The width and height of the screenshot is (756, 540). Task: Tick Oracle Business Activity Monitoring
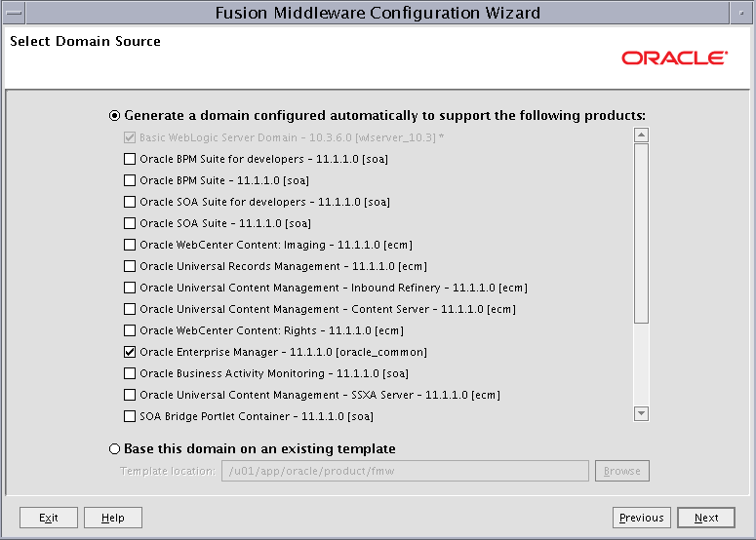point(130,373)
